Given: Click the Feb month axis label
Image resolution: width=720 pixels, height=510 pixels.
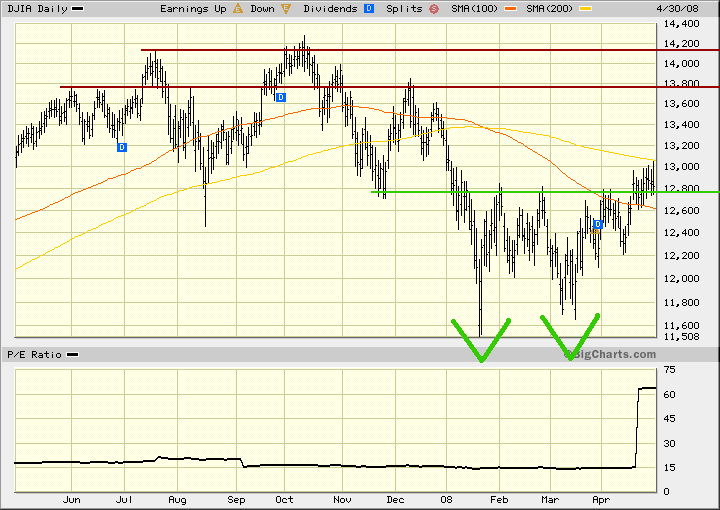Looking at the screenshot, I should tap(499, 499).
